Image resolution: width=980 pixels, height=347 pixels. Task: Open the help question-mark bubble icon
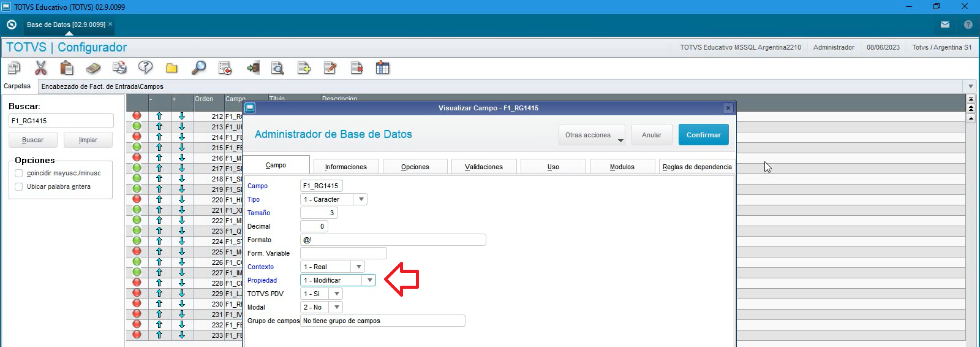145,68
